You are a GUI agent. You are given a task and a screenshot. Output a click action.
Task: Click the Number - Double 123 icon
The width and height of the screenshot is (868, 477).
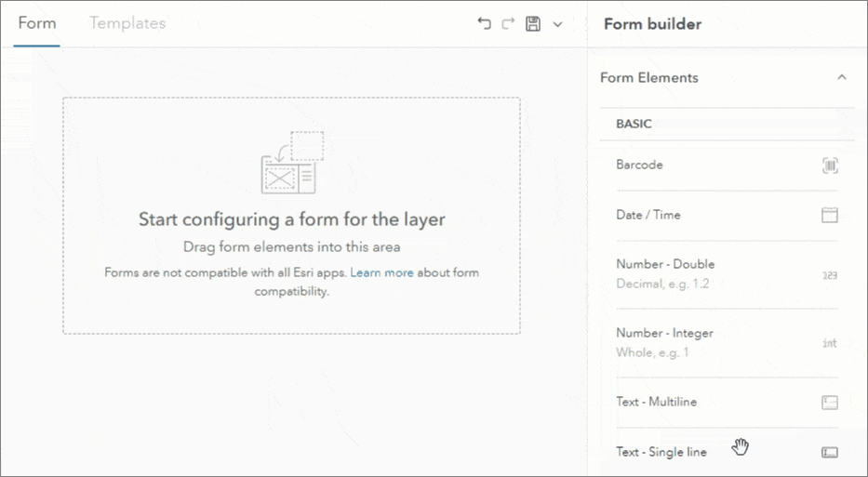coord(829,275)
